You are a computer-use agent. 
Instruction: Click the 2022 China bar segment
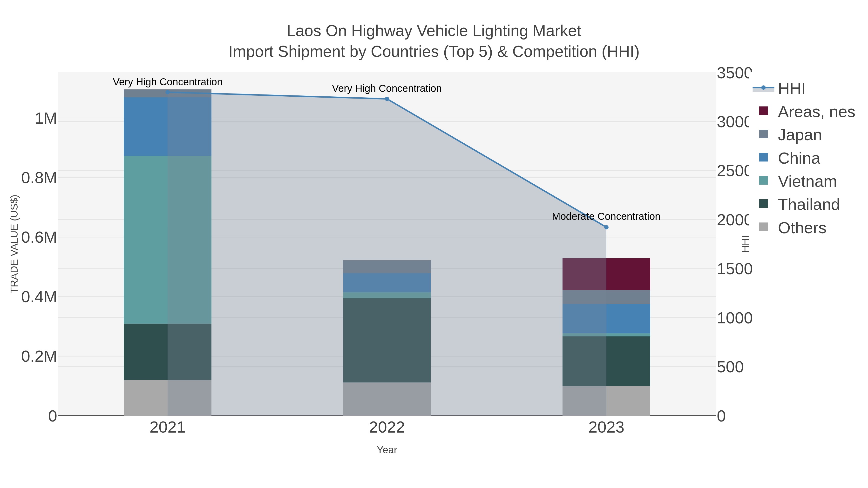[x=387, y=283]
